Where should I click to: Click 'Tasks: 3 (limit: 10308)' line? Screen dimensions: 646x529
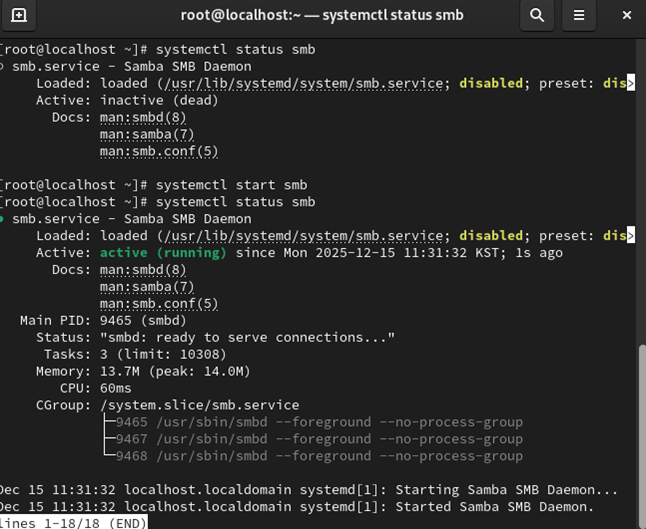click(x=135, y=355)
